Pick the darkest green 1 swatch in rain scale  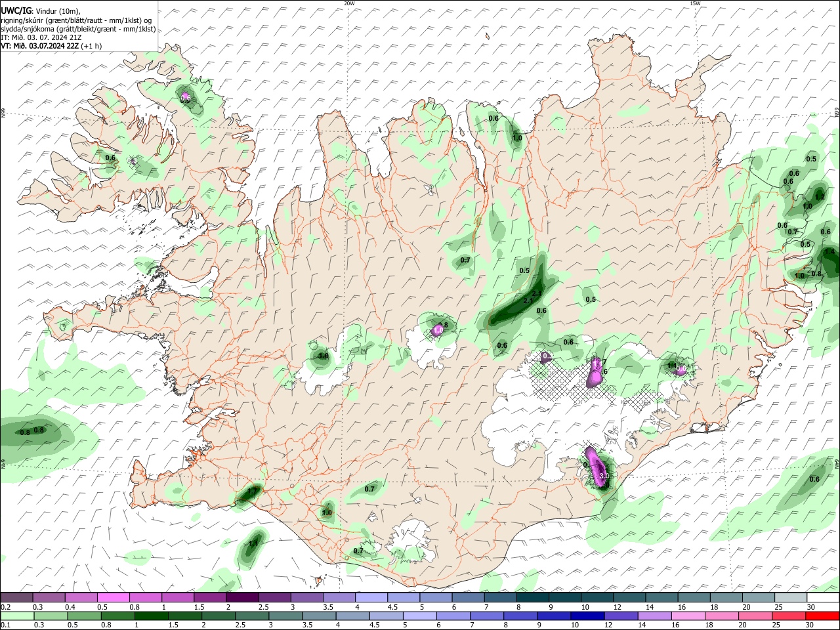pos(151,616)
